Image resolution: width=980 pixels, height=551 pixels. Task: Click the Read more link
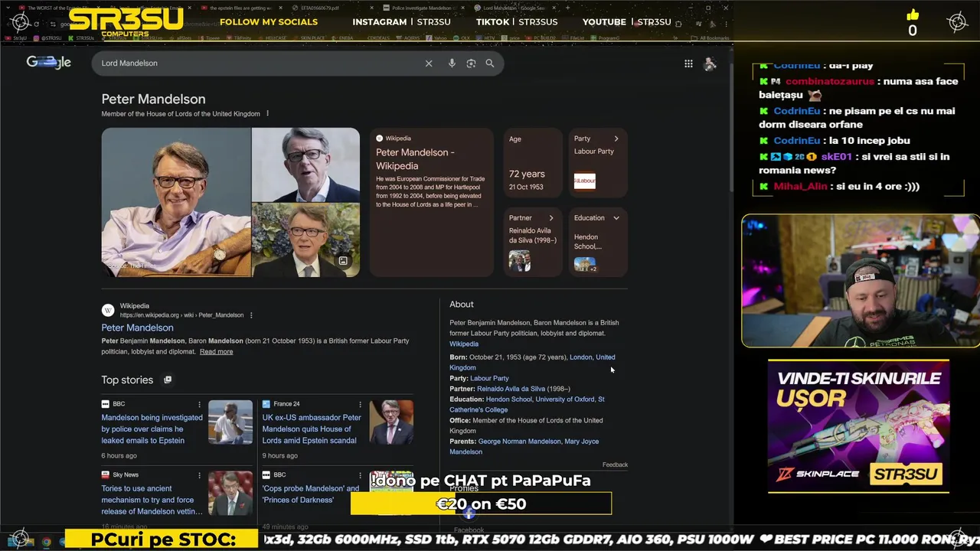tap(216, 352)
